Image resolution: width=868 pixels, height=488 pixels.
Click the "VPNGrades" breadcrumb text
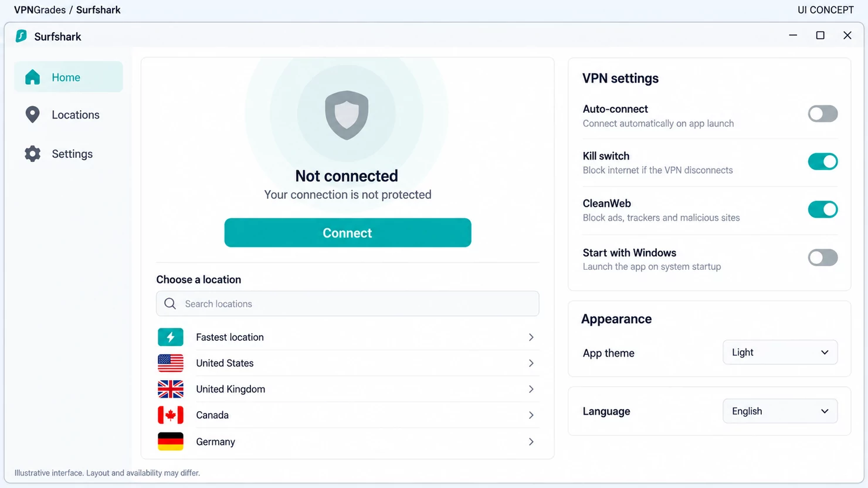pos(40,10)
